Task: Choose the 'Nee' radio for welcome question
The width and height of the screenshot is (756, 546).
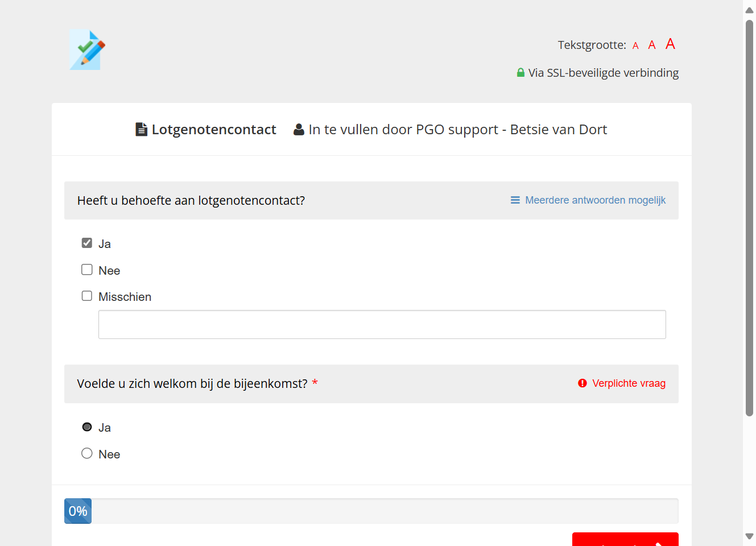Action: (87, 453)
